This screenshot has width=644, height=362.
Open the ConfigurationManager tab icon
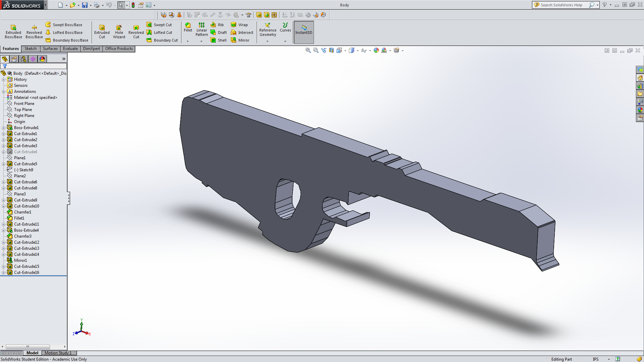pyautogui.click(x=23, y=59)
